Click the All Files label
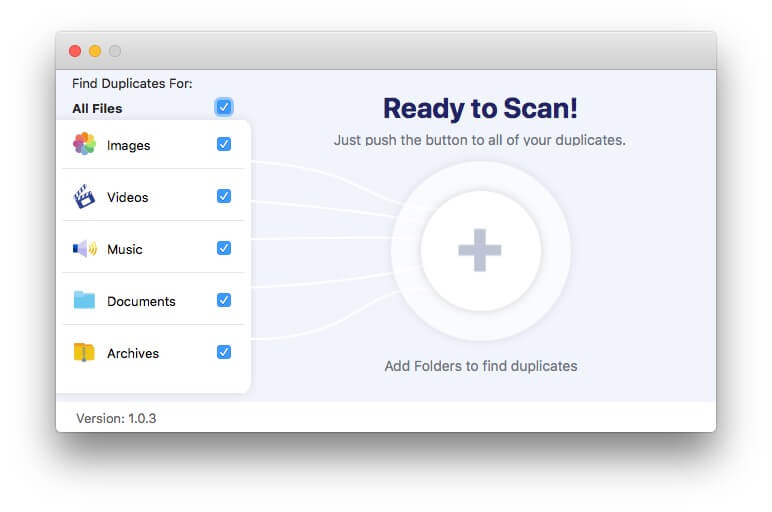The image size is (772, 512). click(x=97, y=108)
